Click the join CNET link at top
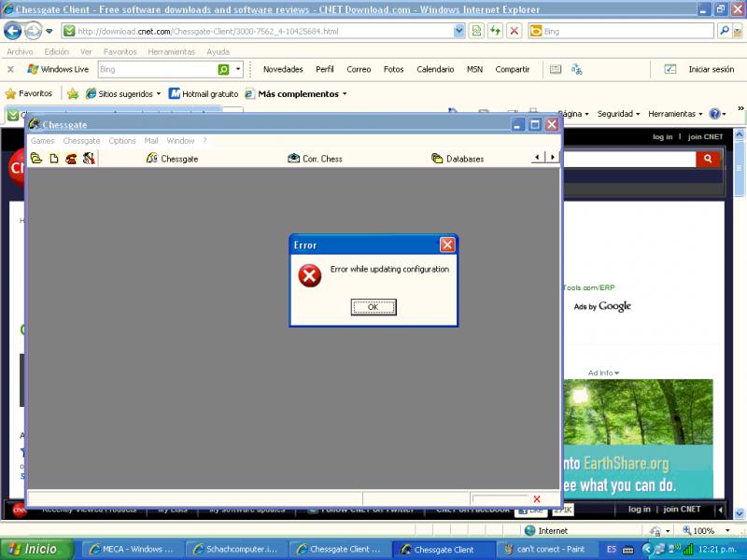The width and height of the screenshot is (747, 560). point(705,136)
